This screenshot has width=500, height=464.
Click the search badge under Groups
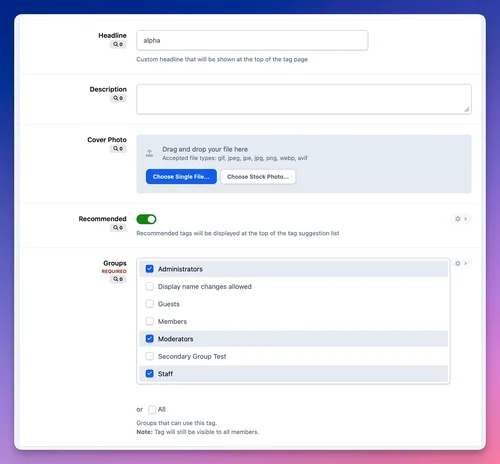click(118, 279)
